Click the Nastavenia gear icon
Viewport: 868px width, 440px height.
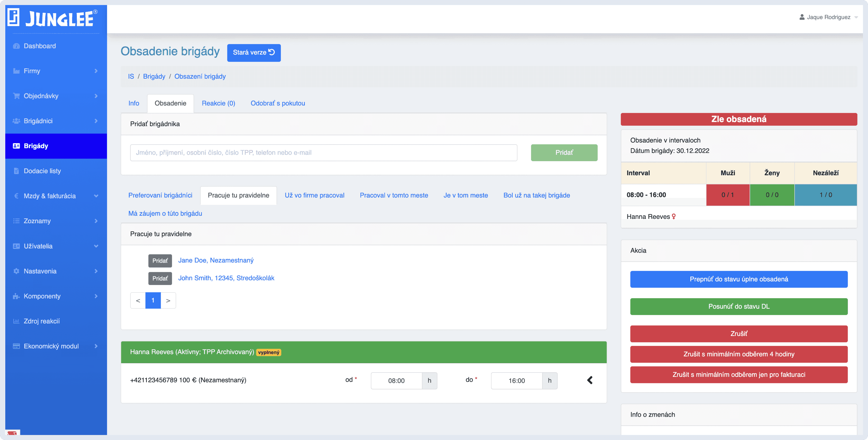16,271
